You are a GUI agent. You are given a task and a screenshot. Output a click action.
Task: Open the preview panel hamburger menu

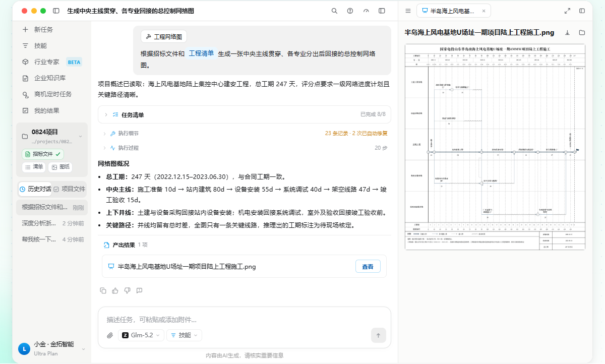pyautogui.click(x=408, y=11)
